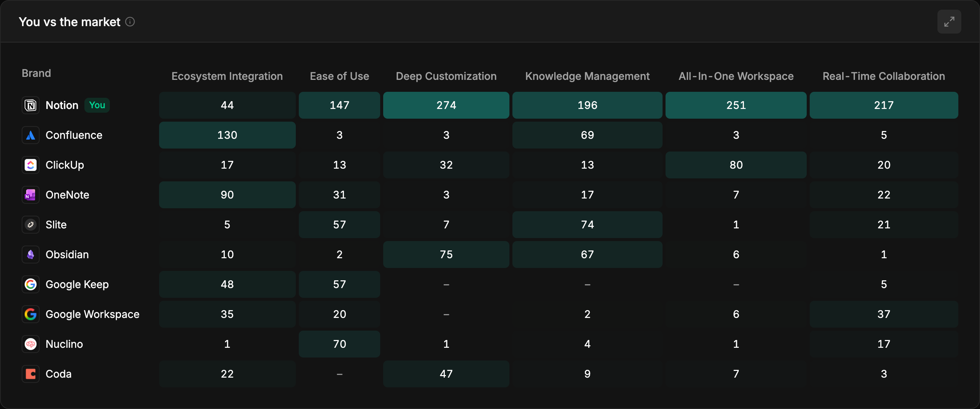Click the Deep Customization column header

tap(446, 76)
